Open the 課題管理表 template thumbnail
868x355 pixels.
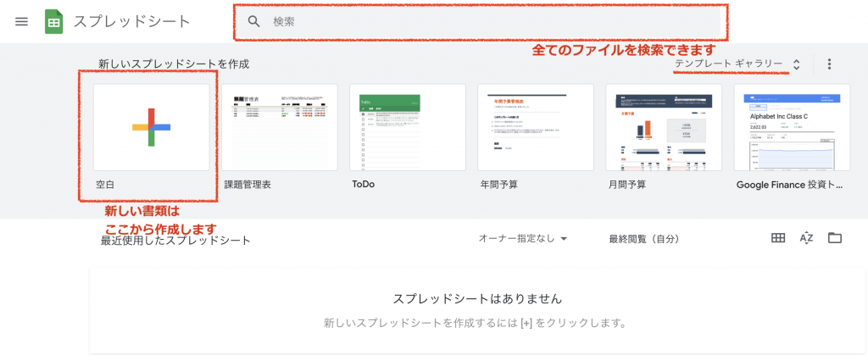click(x=279, y=127)
